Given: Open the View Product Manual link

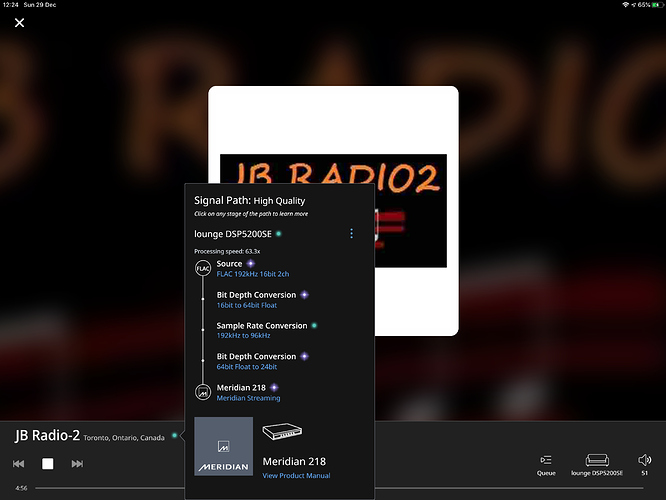Looking at the screenshot, I should (296, 475).
